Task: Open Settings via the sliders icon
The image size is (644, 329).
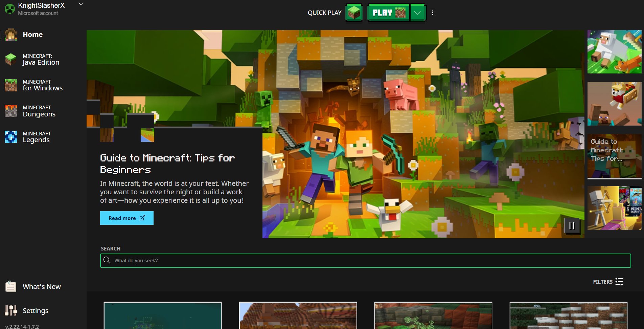Action: (x=11, y=310)
